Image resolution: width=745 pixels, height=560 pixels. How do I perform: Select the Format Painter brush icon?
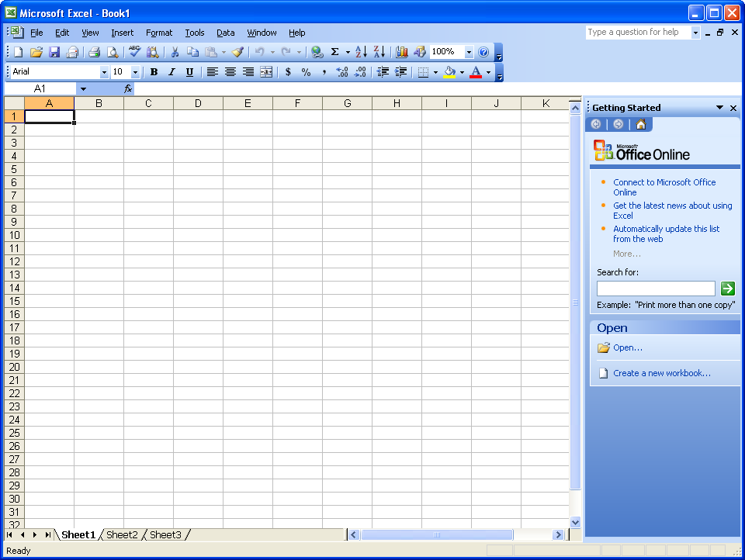point(237,52)
